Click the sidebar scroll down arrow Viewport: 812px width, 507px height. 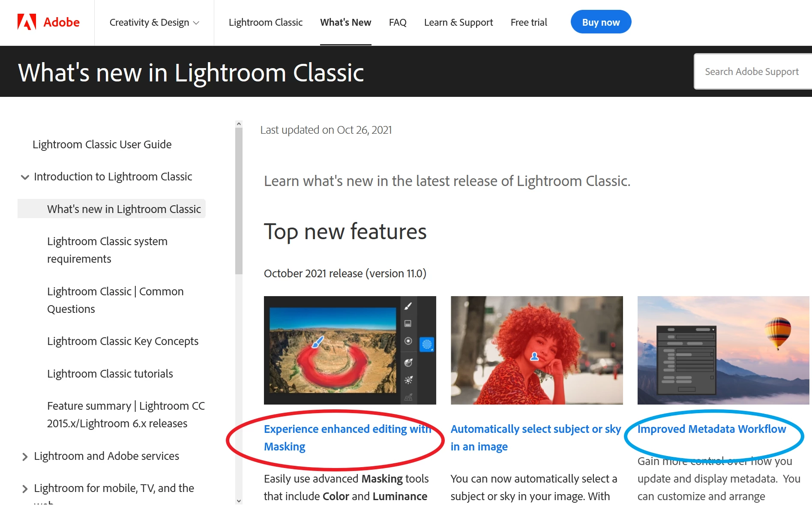pyautogui.click(x=239, y=500)
